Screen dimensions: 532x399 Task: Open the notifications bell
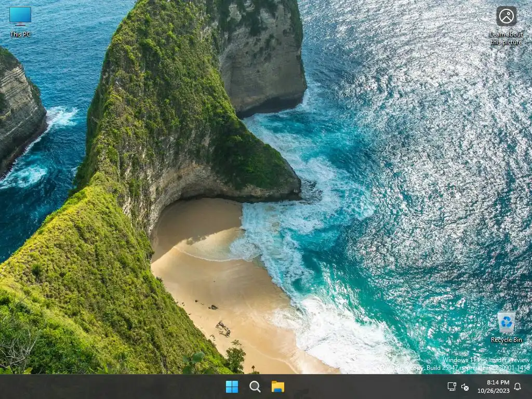point(517,387)
